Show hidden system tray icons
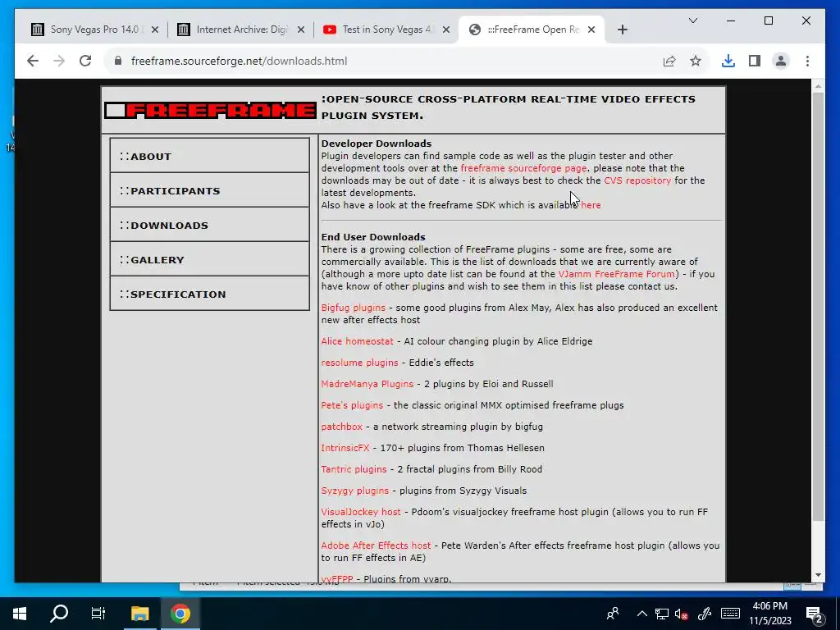The image size is (840, 630). pyautogui.click(x=641, y=614)
